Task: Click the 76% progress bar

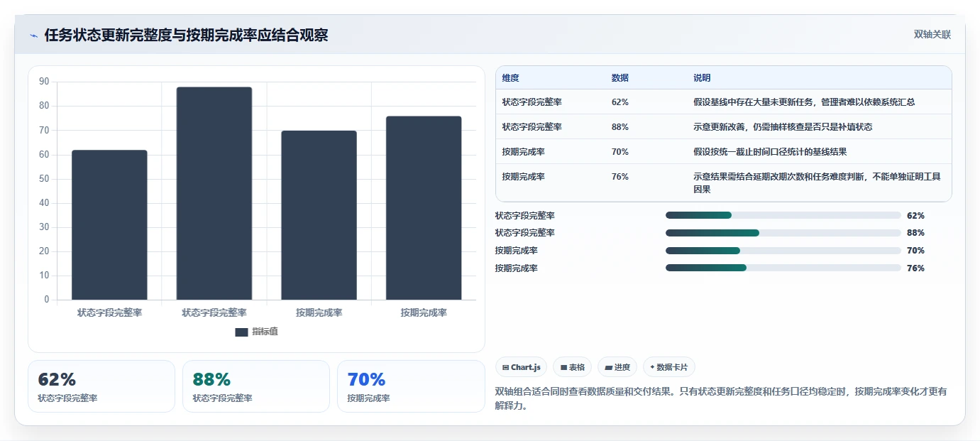Action: click(783, 268)
